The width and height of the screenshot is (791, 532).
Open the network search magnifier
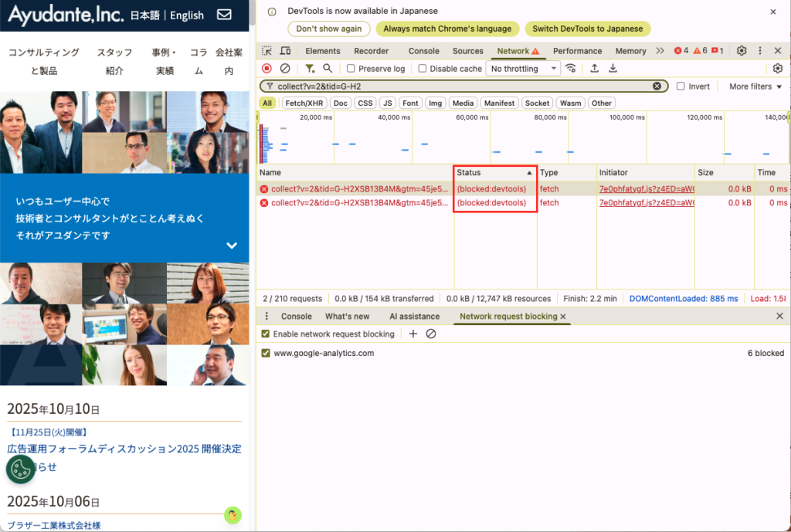(x=328, y=69)
